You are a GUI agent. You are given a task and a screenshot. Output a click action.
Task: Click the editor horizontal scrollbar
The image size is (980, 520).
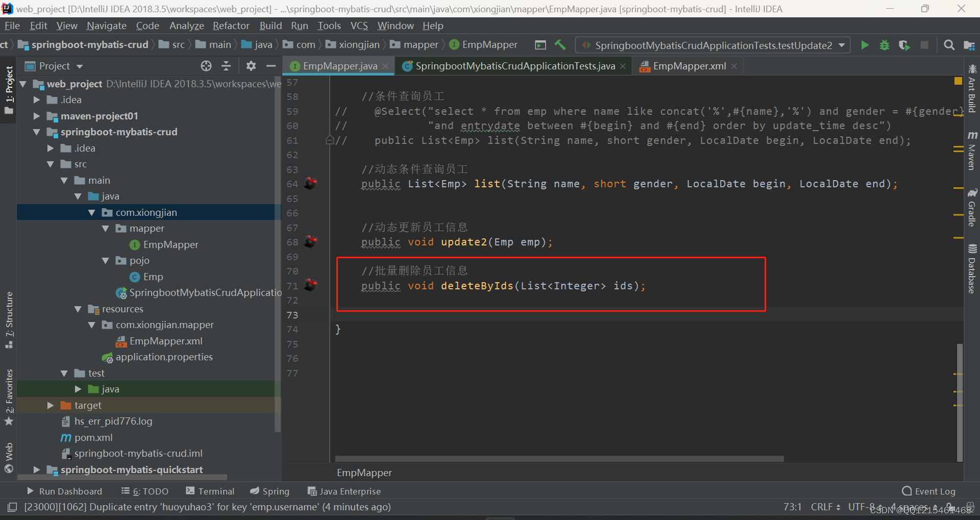[x=559, y=458]
